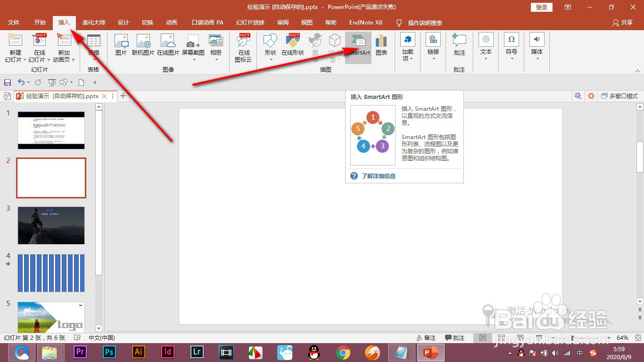Start slideshow from quick access toolbar
The image size is (644, 362).
tap(52, 82)
